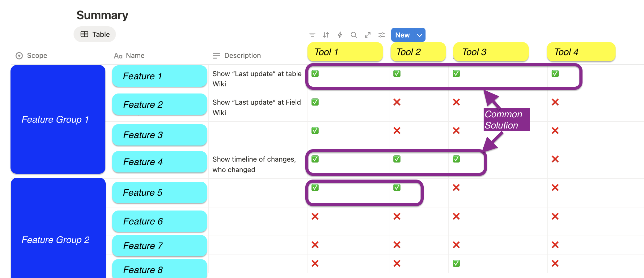
Task: Open the Description column header
Action: (x=242, y=56)
